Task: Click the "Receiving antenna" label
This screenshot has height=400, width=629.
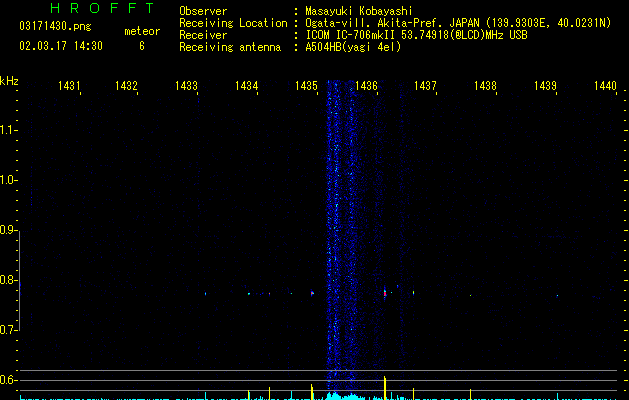Action: tap(230, 47)
